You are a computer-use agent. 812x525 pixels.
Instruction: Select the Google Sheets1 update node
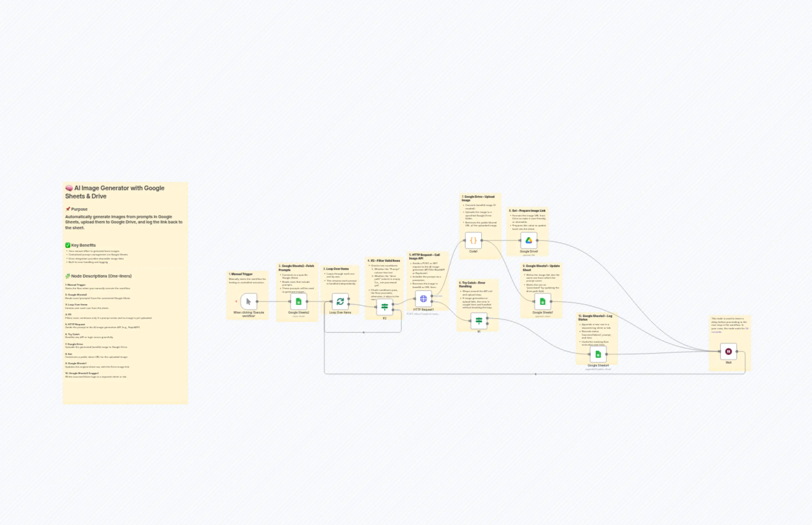[543, 302]
